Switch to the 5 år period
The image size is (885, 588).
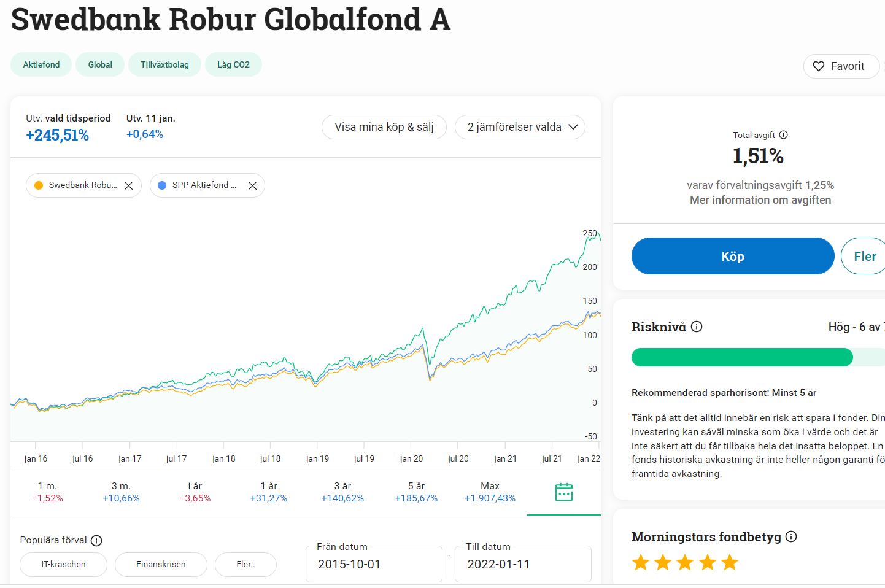click(416, 492)
